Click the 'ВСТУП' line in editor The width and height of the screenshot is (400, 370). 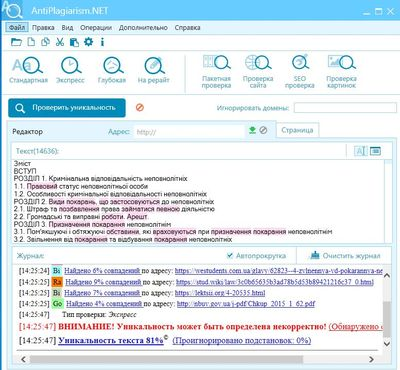coord(25,171)
